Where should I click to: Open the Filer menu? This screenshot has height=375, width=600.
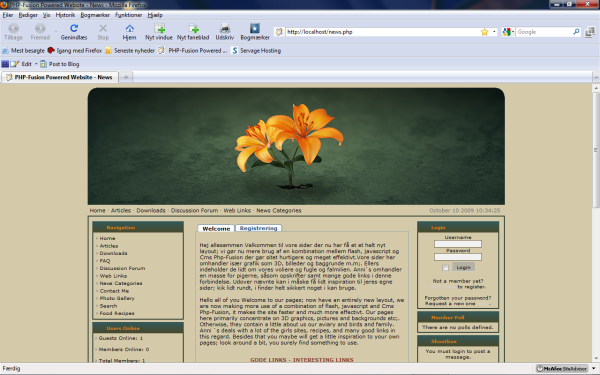click(8, 15)
